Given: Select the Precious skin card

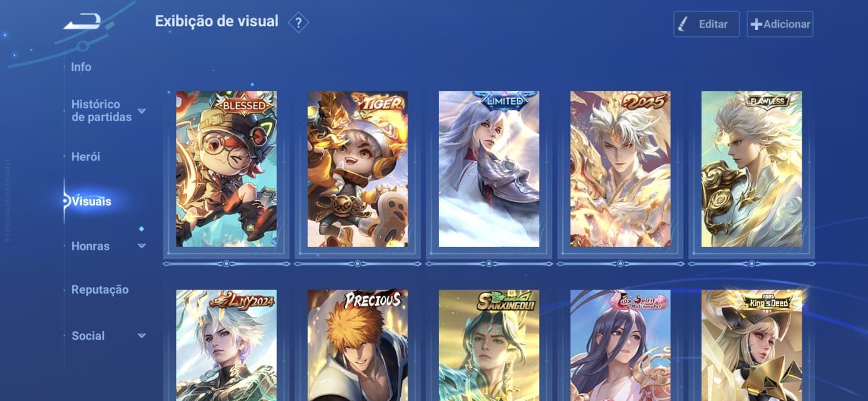Looking at the screenshot, I should point(358,345).
